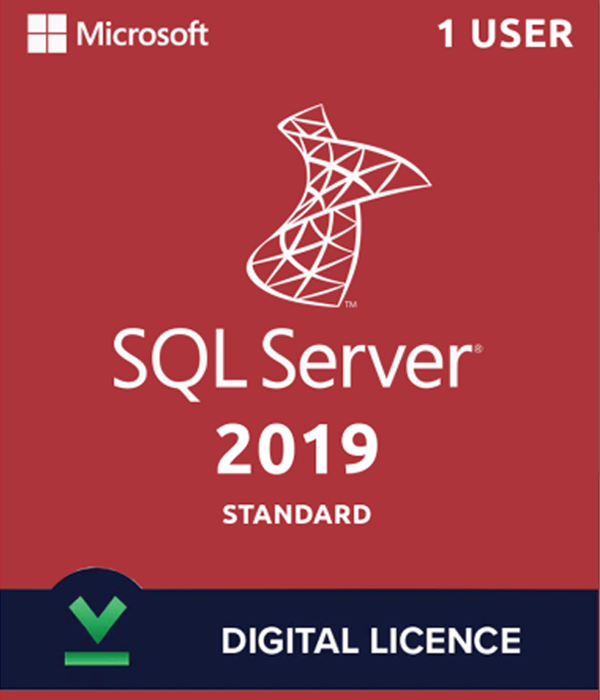Click the green bar under download arrow

coord(97,658)
